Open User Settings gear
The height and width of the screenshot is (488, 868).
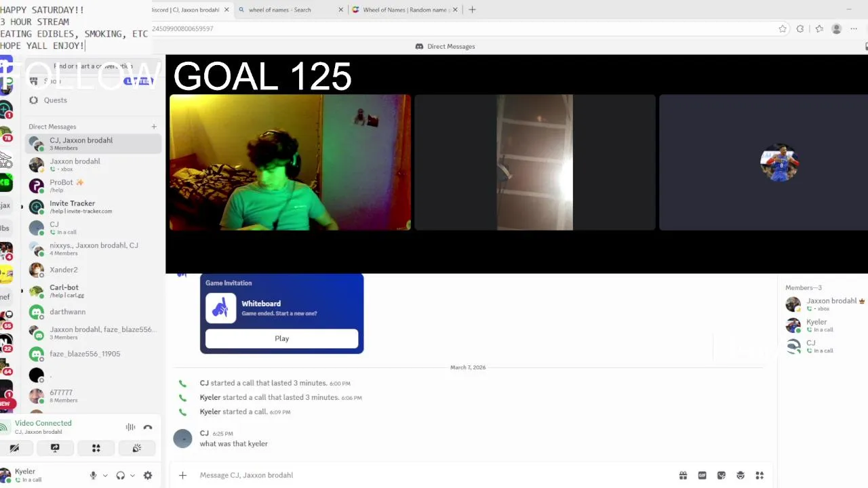pos(148,475)
